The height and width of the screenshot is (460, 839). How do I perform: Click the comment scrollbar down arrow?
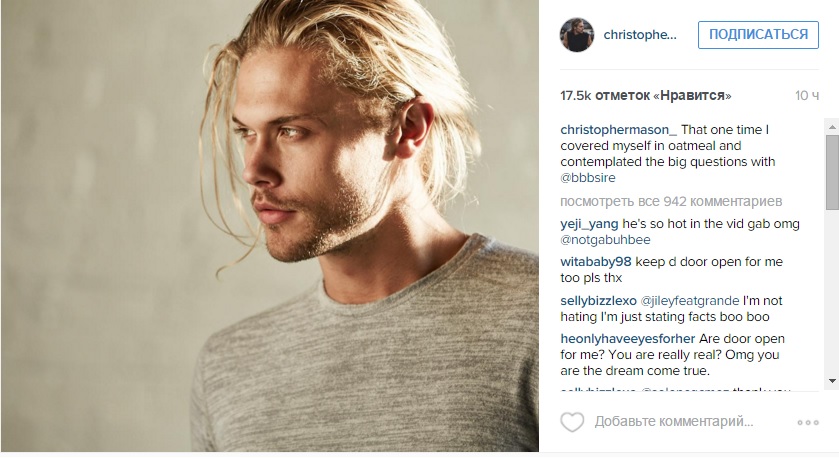click(x=832, y=381)
